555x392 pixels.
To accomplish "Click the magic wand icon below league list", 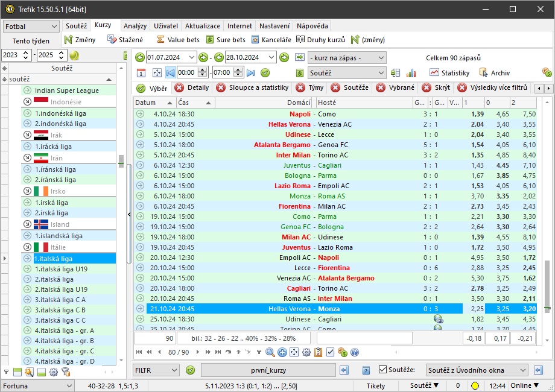I will [30, 372].
